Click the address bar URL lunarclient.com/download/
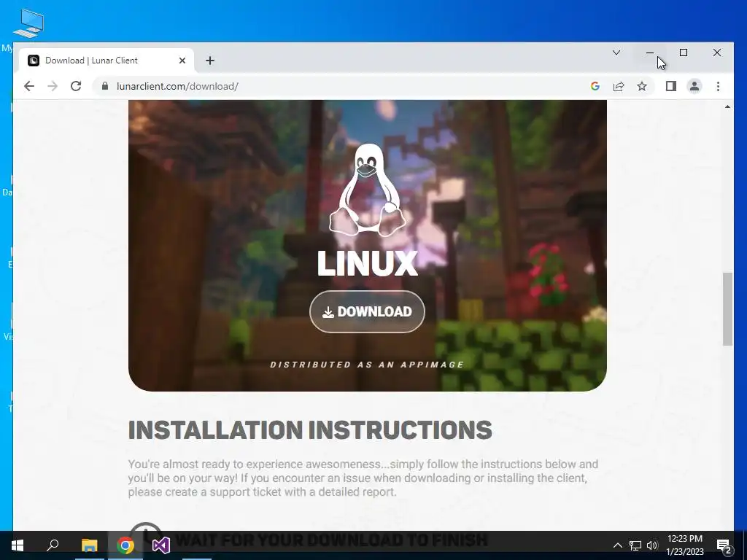Image resolution: width=747 pixels, height=560 pixels. 177,86
